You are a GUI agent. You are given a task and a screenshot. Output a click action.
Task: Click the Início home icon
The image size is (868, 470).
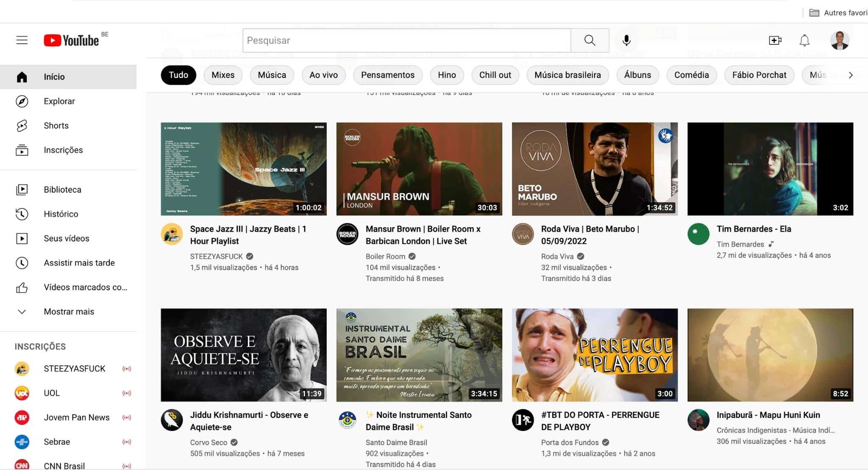click(22, 77)
